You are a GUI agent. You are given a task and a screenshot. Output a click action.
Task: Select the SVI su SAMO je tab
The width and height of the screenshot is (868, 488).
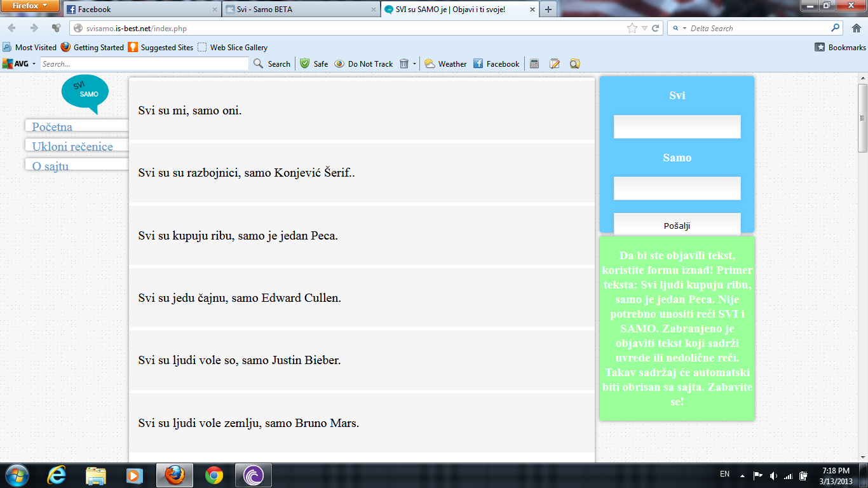pos(460,10)
